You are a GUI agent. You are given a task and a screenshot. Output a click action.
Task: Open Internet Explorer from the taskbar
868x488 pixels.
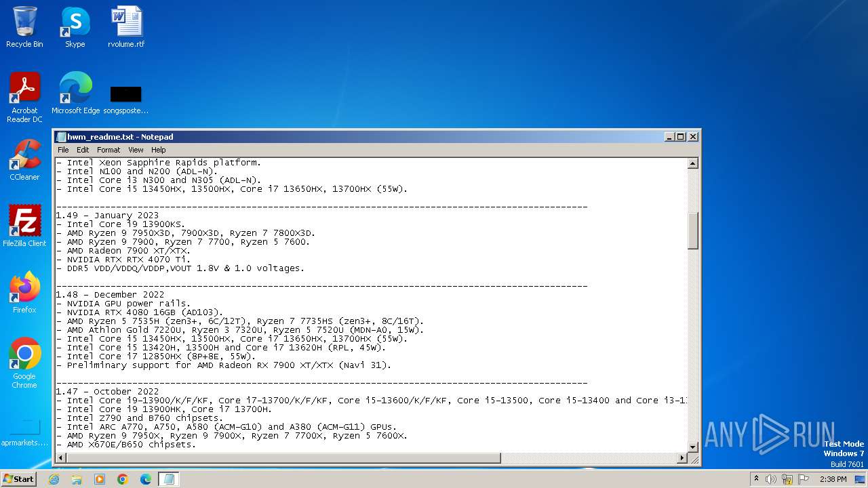coord(54,479)
